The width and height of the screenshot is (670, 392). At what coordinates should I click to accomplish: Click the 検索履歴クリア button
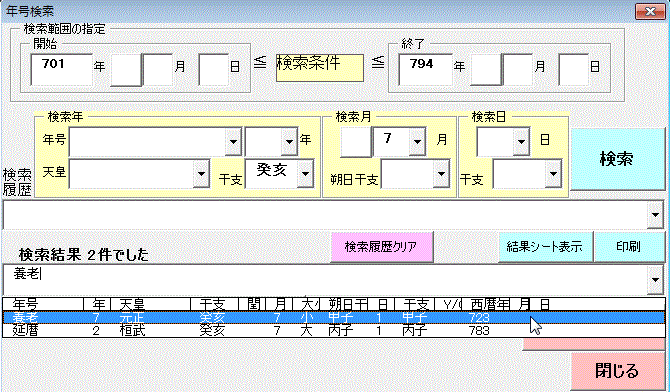[x=382, y=247]
